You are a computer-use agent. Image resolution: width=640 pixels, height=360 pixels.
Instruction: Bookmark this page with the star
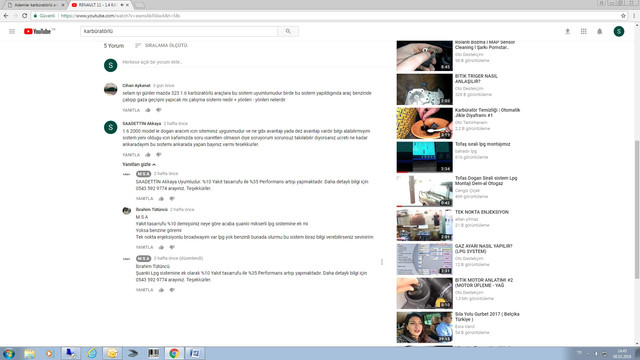[623, 16]
